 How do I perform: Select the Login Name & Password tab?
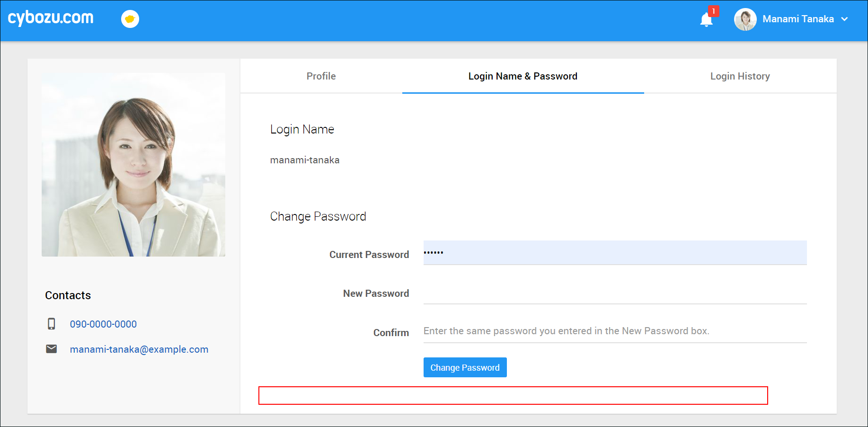523,76
